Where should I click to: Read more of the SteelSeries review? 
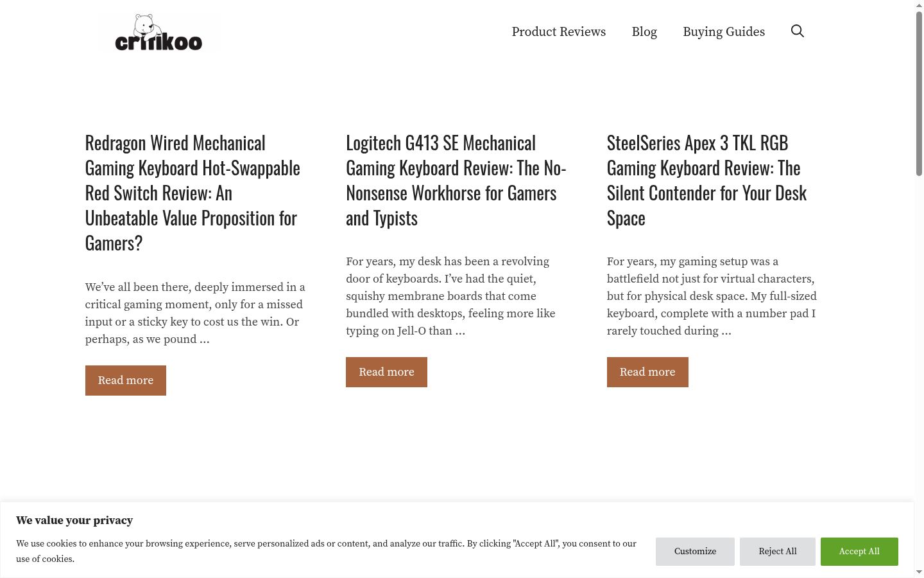[x=647, y=372]
